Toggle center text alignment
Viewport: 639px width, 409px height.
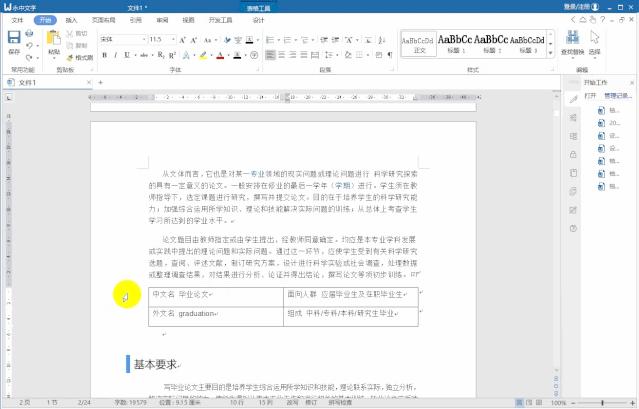point(282,55)
